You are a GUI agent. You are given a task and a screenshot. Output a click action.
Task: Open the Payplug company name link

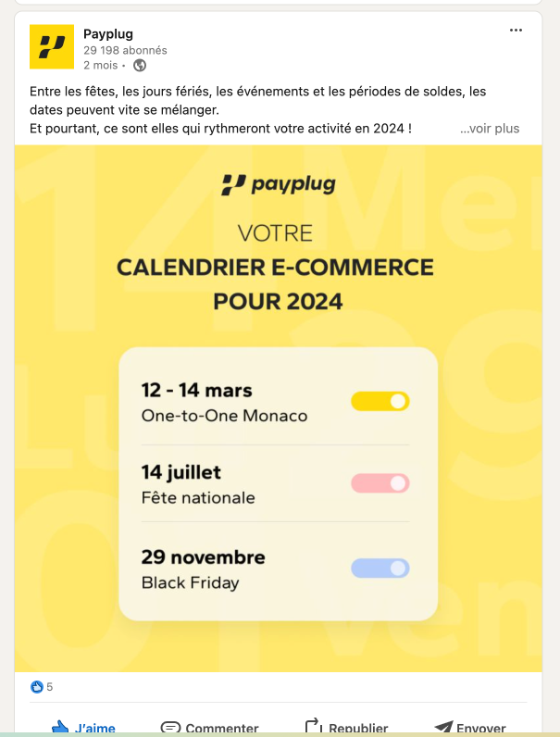point(108,34)
